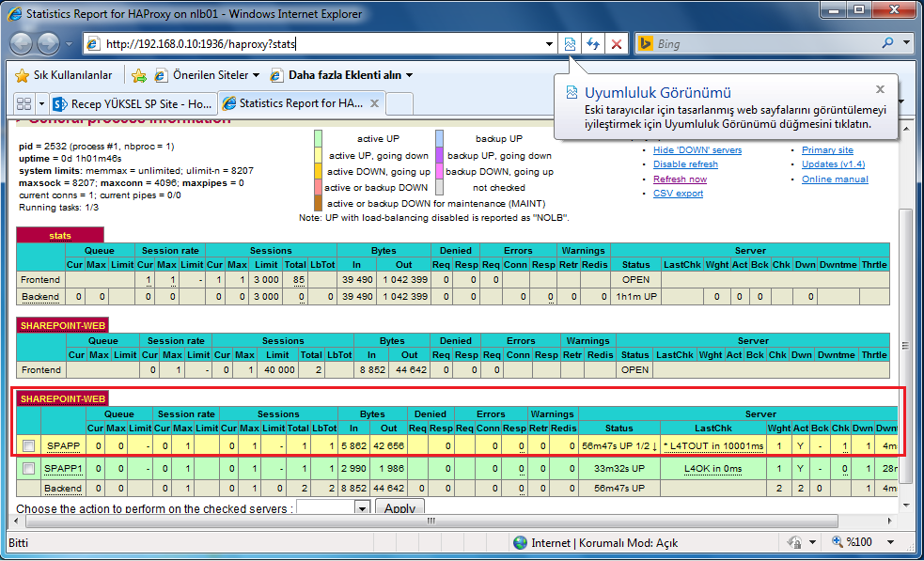The width and height of the screenshot is (924, 561).
Task: Click the stats Backend row label
Action: [40, 296]
